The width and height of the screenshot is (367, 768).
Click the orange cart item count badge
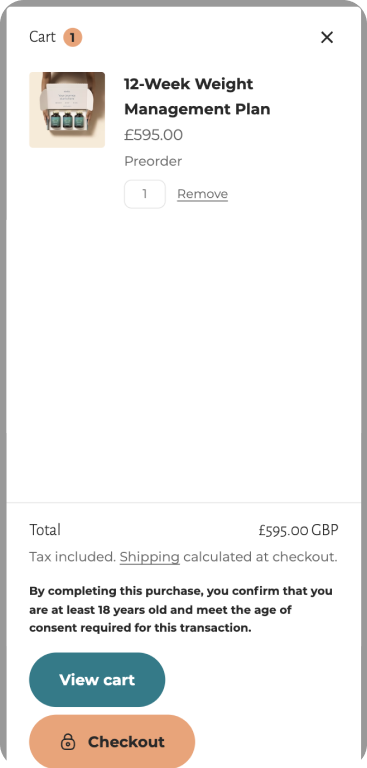click(73, 37)
